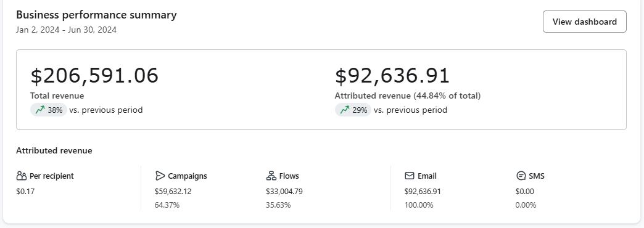Click the 38% change badge
The image size is (644, 228).
(49, 110)
